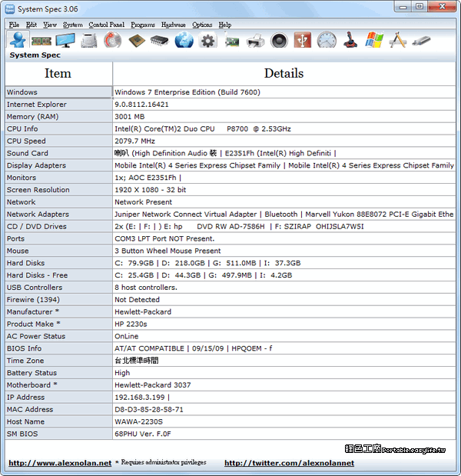Click the Details column header

284,74
